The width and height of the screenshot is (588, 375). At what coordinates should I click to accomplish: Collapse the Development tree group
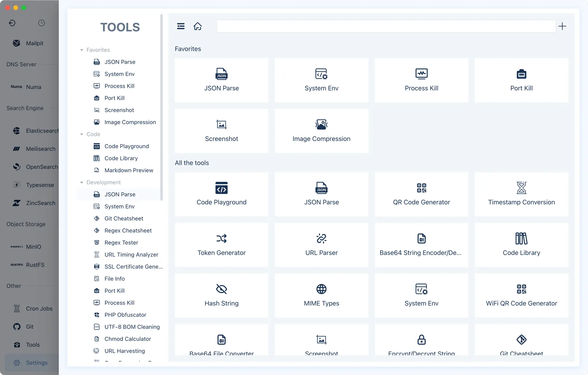82,183
